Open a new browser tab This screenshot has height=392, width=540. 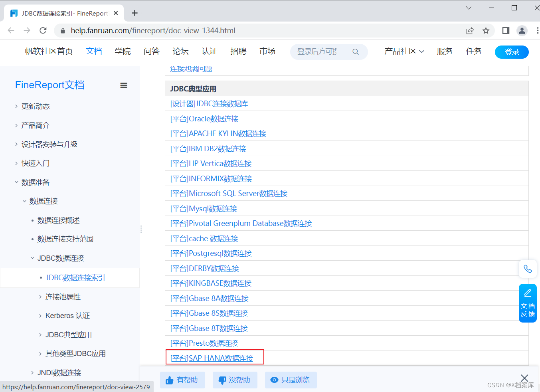click(135, 13)
